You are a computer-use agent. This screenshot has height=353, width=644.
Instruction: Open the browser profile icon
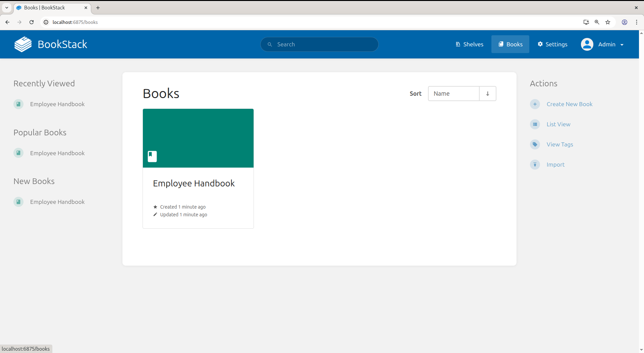(x=625, y=22)
